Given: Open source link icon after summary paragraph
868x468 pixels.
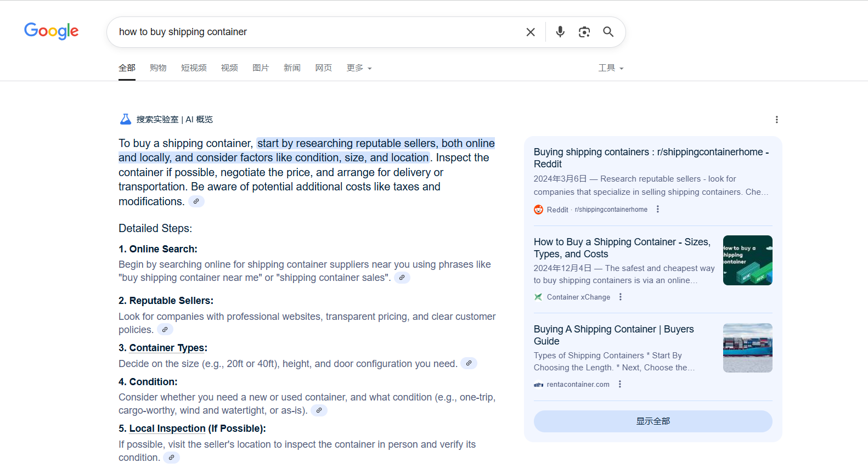Looking at the screenshot, I should [196, 201].
